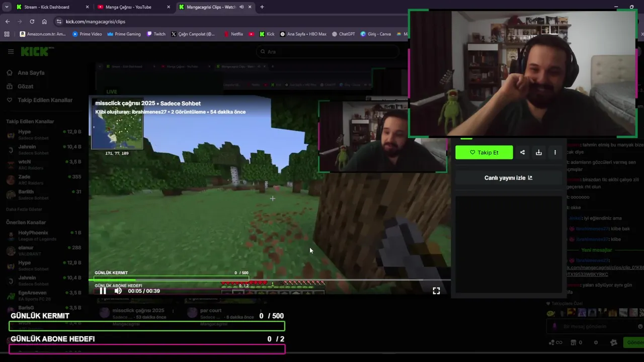Open Barlith channel in sidebar
The width and height of the screenshot is (644, 362).
(x=44, y=194)
